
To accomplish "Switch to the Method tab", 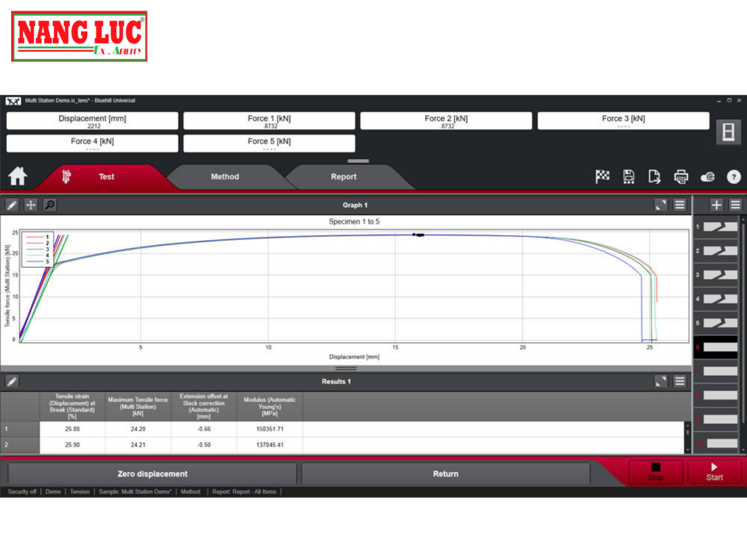I will [x=225, y=177].
